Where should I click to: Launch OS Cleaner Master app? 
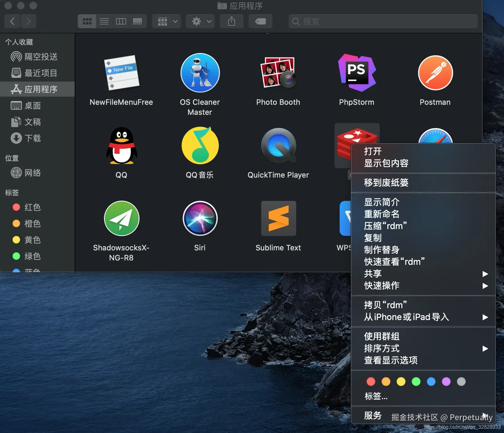(x=200, y=73)
